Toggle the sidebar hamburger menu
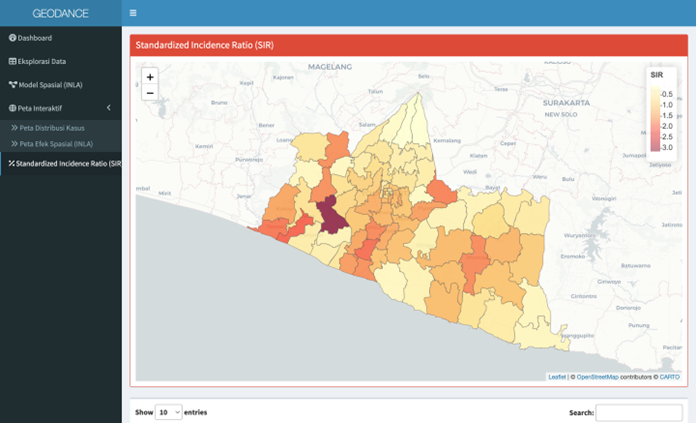This screenshot has width=696, height=423. click(133, 13)
